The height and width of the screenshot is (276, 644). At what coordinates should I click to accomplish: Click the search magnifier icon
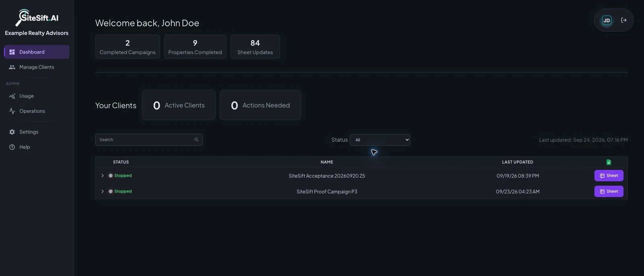(x=196, y=140)
